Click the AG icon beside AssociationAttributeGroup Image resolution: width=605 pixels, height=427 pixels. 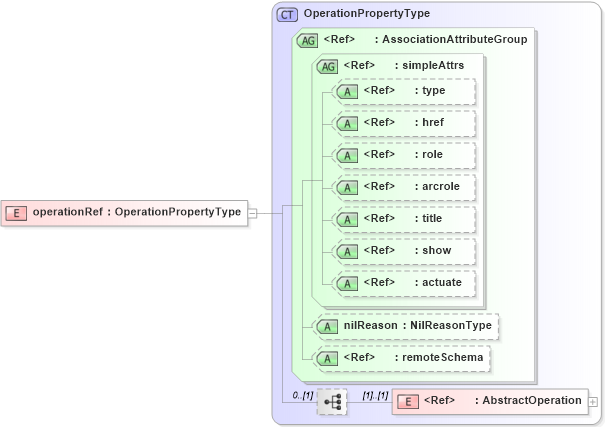click(308, 41)
